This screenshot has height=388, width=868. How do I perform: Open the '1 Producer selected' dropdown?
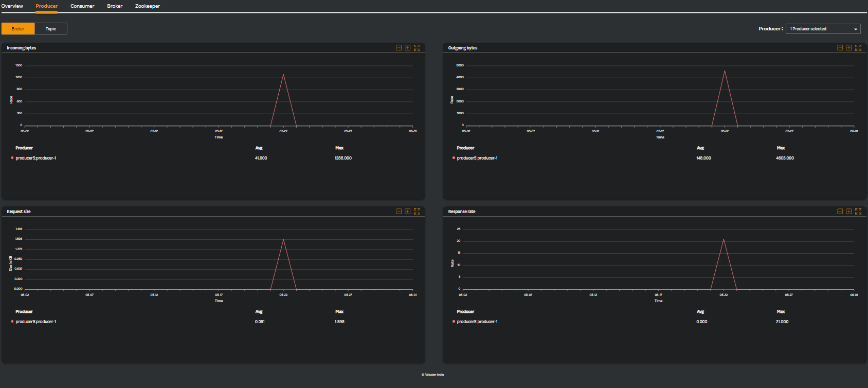pyautogui.click(x=823, y=29)
